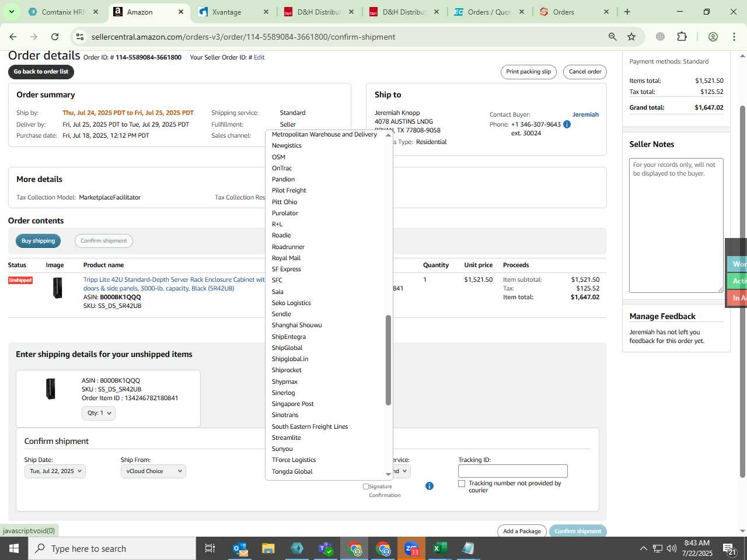The image size is (747, 560).
Task: Click the browser back arrow
Action: 13,37
